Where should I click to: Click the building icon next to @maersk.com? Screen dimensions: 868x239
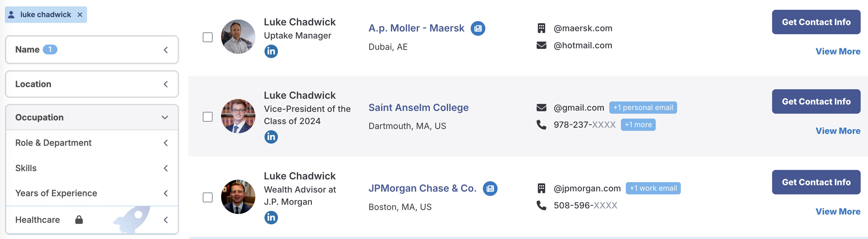pos(541,28)
